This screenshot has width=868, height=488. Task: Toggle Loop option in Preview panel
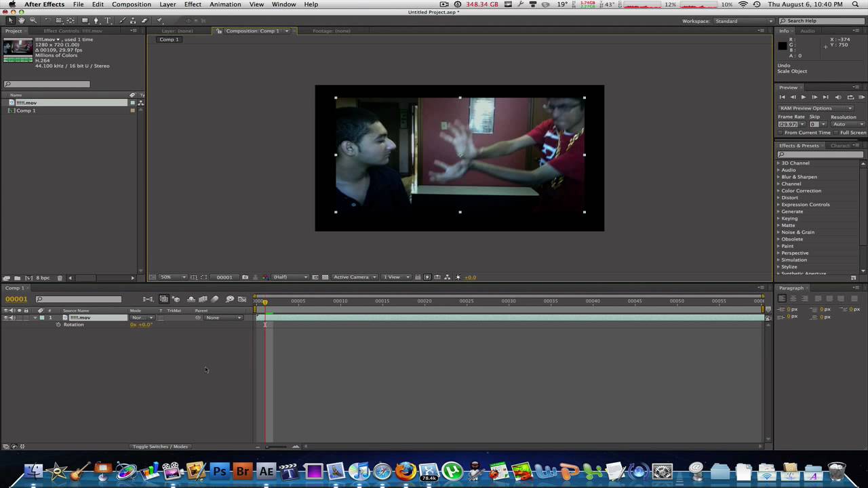(850, 97)
